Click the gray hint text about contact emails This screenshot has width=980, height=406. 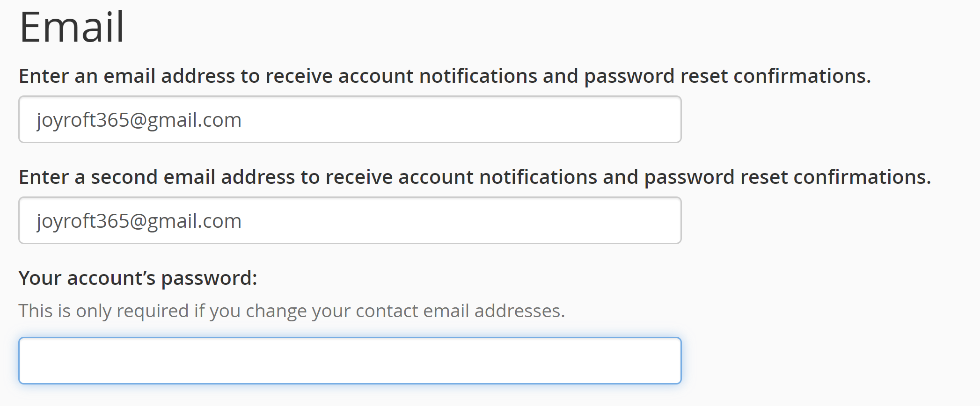coord(292,311)
